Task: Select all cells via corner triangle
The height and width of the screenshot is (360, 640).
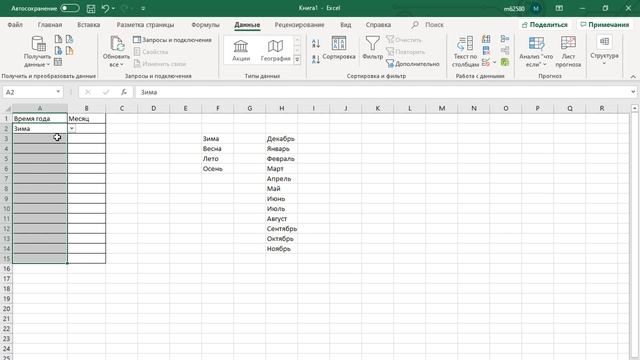Action: coord(7,109)
